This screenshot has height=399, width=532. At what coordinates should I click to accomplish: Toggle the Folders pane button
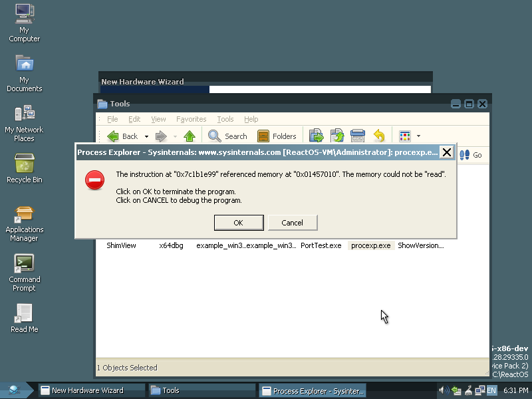click(x=277, y=136)
